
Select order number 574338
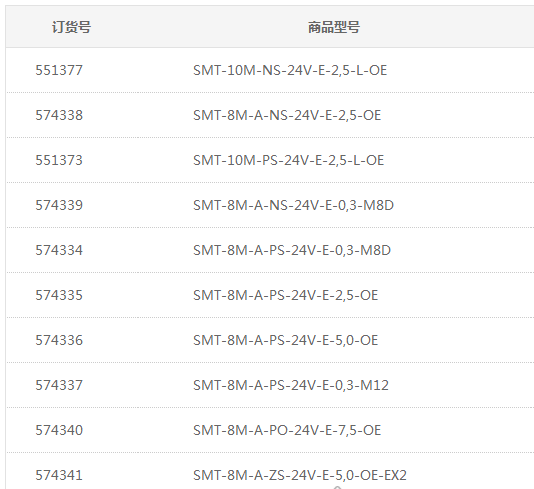coord(59,115)
